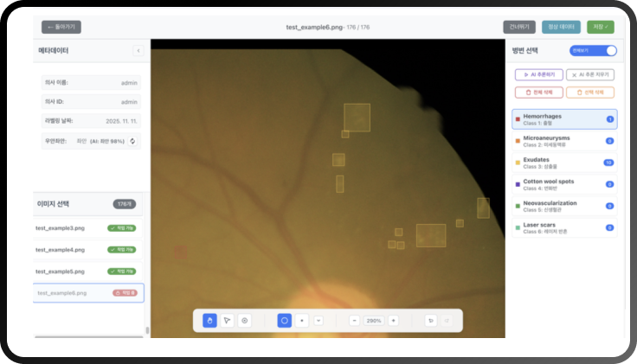Click the gray 건너뛰기 skip button
The image size is (637, 364).
pos(519,27)
